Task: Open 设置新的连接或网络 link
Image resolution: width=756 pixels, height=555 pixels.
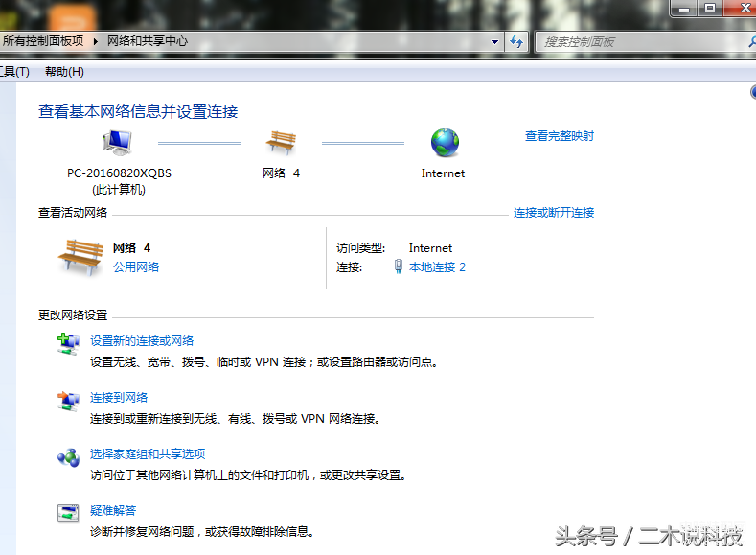Action: pos(142,341)
